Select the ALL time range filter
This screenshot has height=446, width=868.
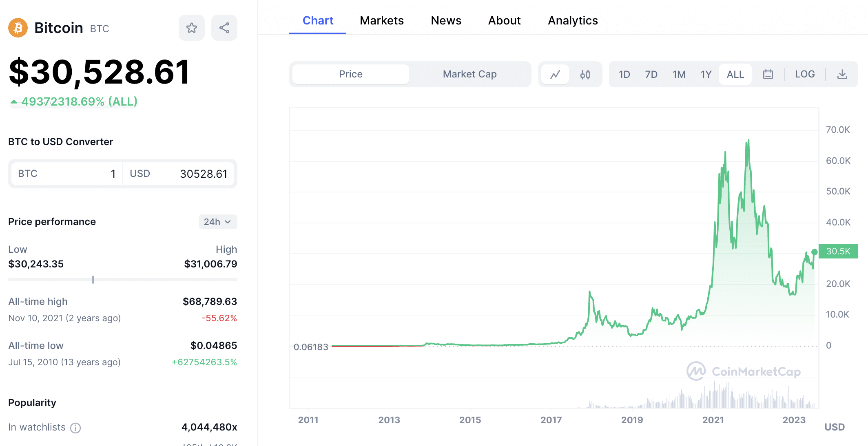[734, 74]
